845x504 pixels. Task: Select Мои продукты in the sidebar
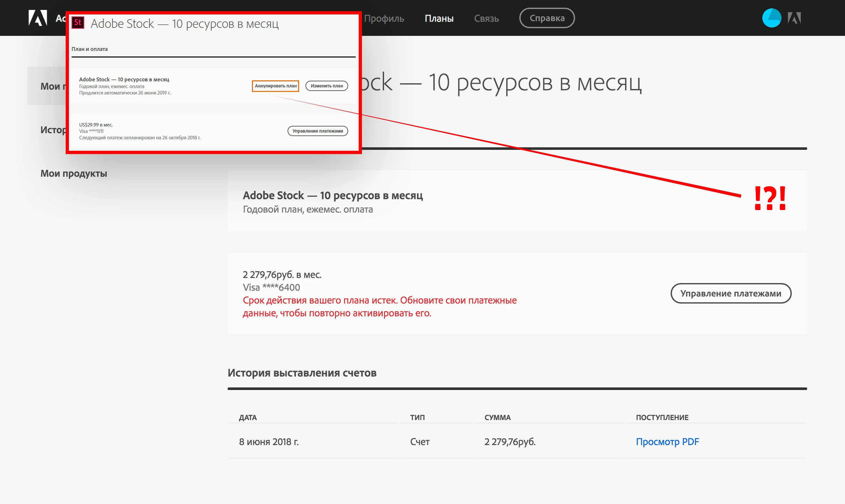tap(74, 174)
